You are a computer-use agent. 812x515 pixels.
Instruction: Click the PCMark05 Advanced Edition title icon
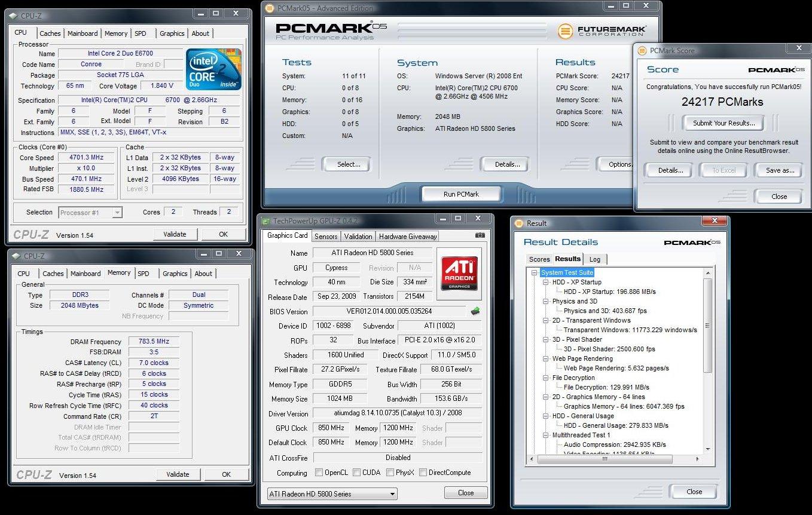[x=270, y=8]
